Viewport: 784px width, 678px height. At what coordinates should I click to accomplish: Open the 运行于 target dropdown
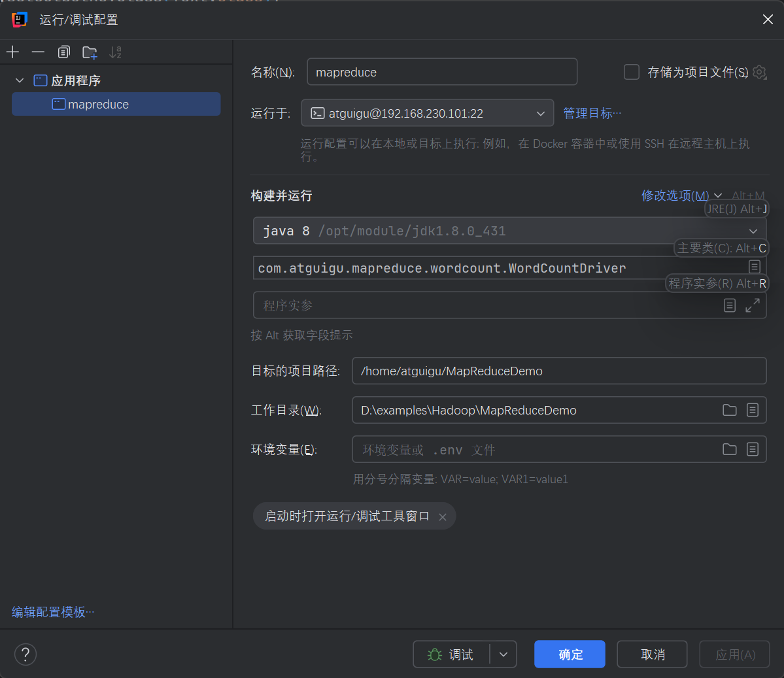click(427, 113)
